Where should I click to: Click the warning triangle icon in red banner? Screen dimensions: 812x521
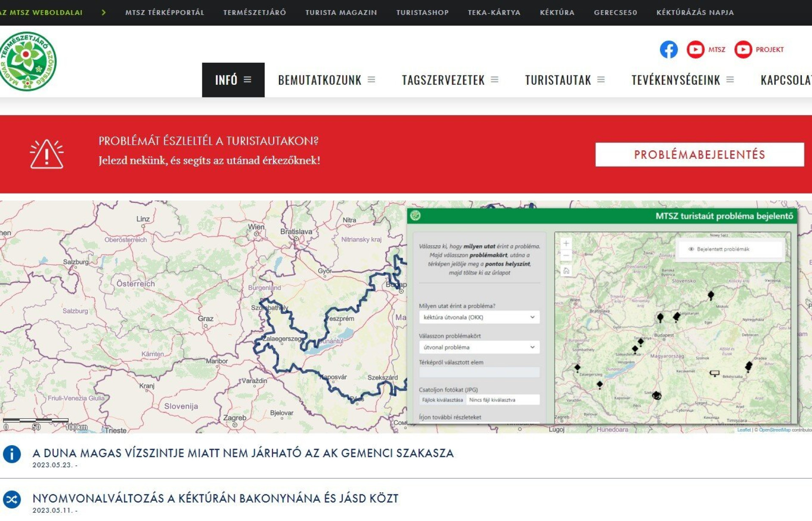(x=47, y=154)
